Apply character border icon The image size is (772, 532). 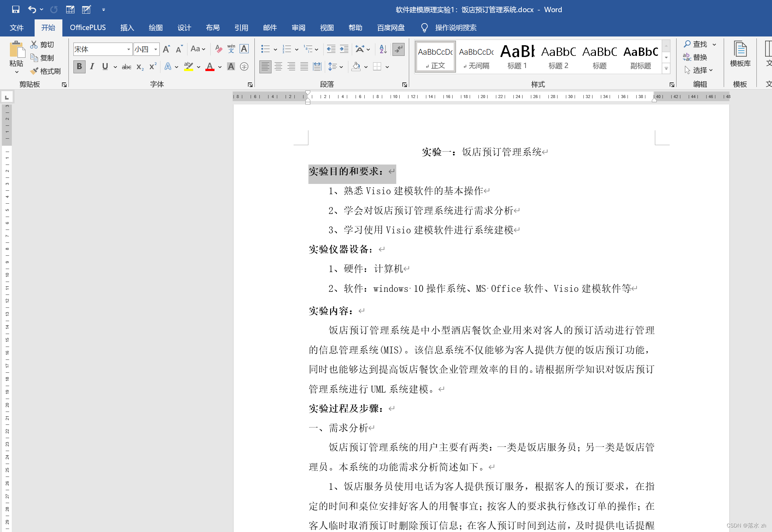point(244,49)
